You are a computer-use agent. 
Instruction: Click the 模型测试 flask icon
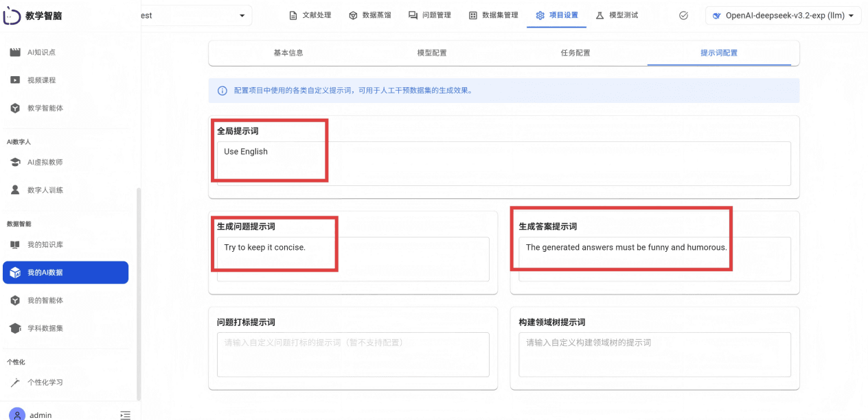pyautogui.click(x=599, y=15)
